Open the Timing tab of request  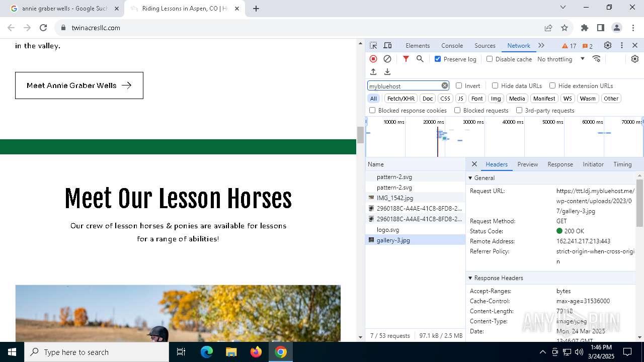[x=622, y=164]
